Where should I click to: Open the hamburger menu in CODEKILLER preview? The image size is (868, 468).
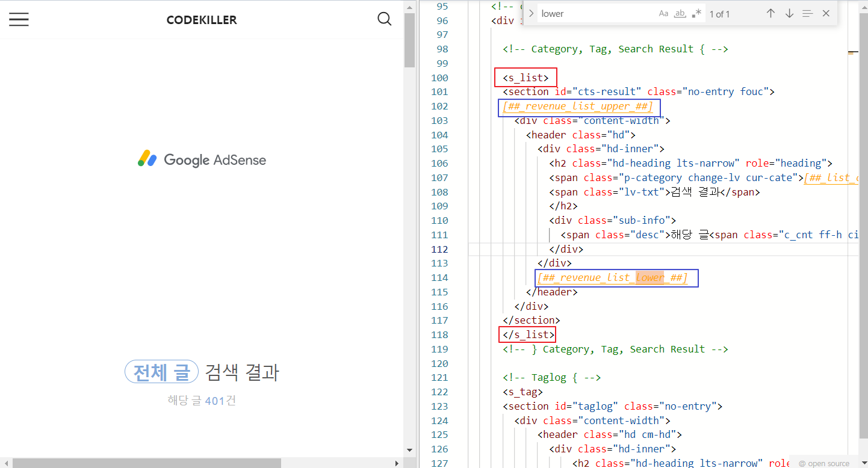pos(19,19)
